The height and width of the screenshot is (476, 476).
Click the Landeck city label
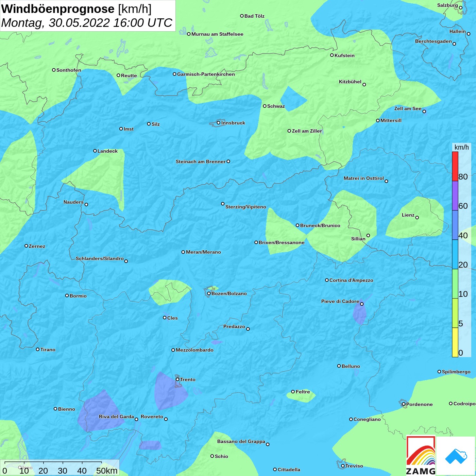(x=107, y=151)
